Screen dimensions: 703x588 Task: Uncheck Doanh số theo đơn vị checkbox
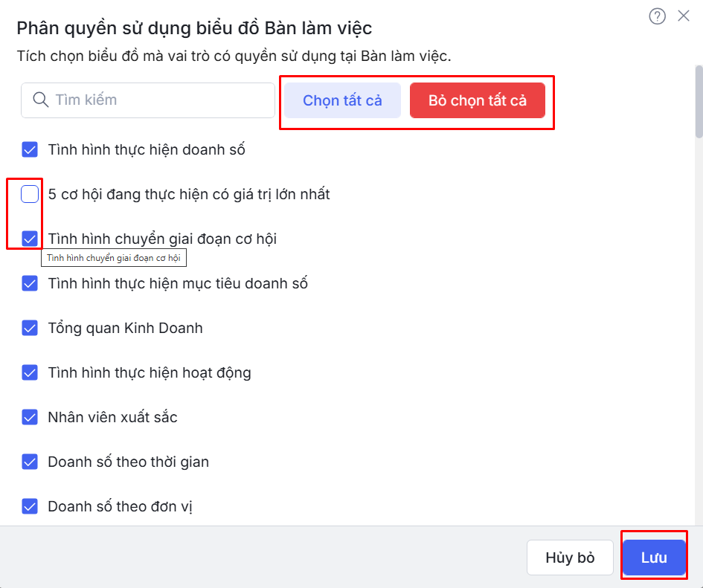tap(30, 506)
